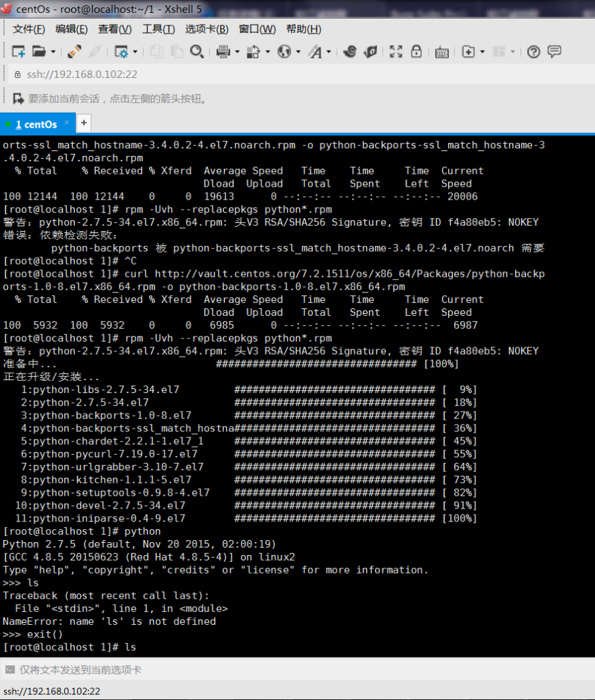This screenshot has width=595, height=700.
Task: Click the file transfer icon
Action: point(253,52)
